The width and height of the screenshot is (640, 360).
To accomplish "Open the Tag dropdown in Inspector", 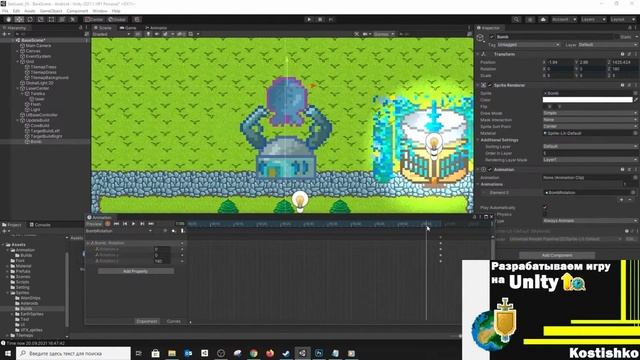I will 528,44.
